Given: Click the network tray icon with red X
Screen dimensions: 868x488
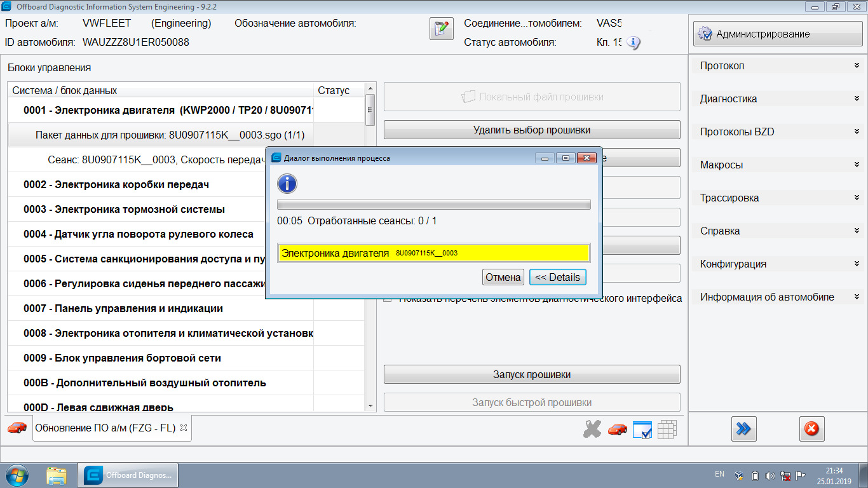Looking at the screenshot, I should click(x=786, y=475).
